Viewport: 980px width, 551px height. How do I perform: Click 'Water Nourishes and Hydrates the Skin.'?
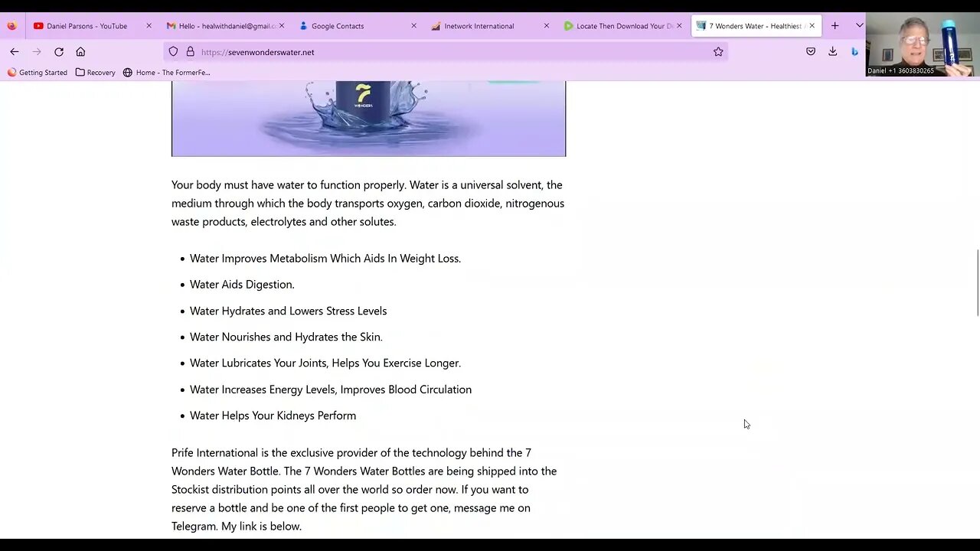[286, 337]
